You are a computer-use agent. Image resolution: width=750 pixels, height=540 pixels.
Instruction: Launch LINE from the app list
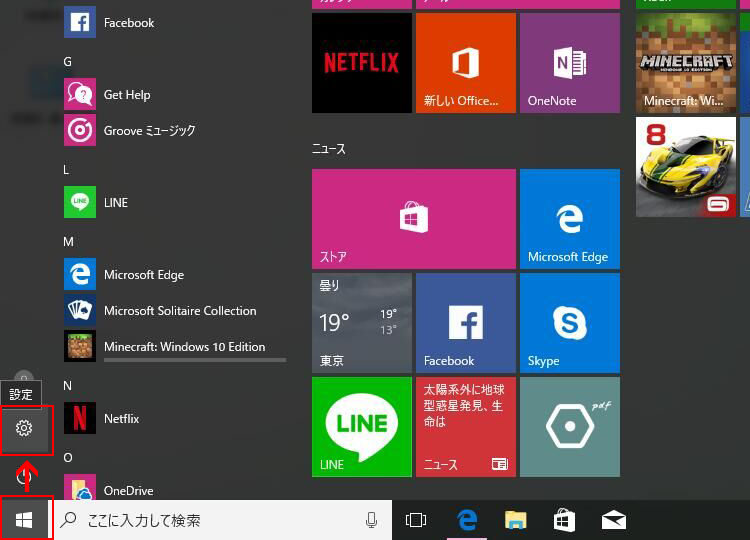point(175,202)
